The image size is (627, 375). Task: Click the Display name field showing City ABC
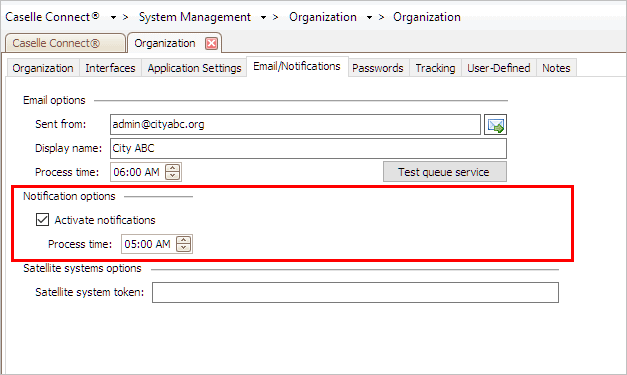coord(308,148)
